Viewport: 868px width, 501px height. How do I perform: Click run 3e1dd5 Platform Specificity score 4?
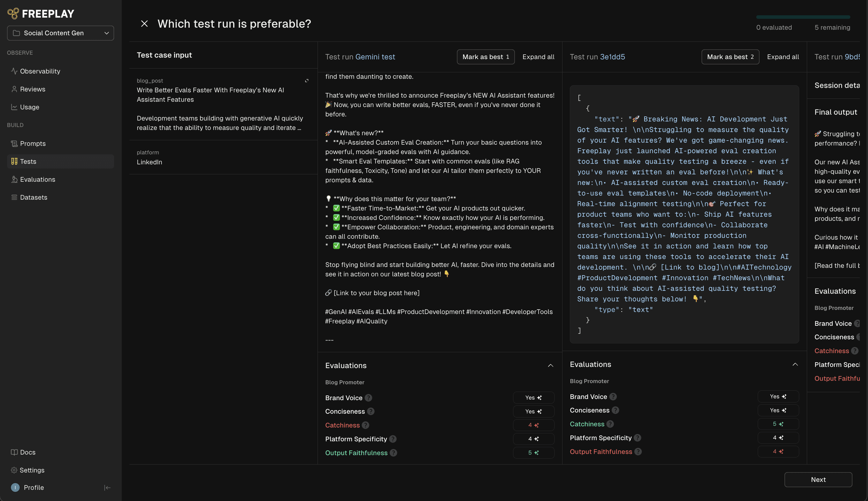[778, 438]
